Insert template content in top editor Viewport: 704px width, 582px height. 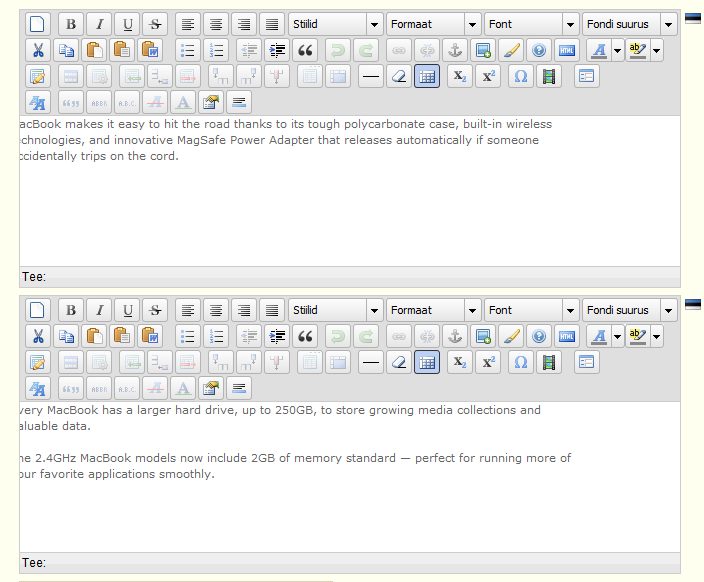coord(587,76)
